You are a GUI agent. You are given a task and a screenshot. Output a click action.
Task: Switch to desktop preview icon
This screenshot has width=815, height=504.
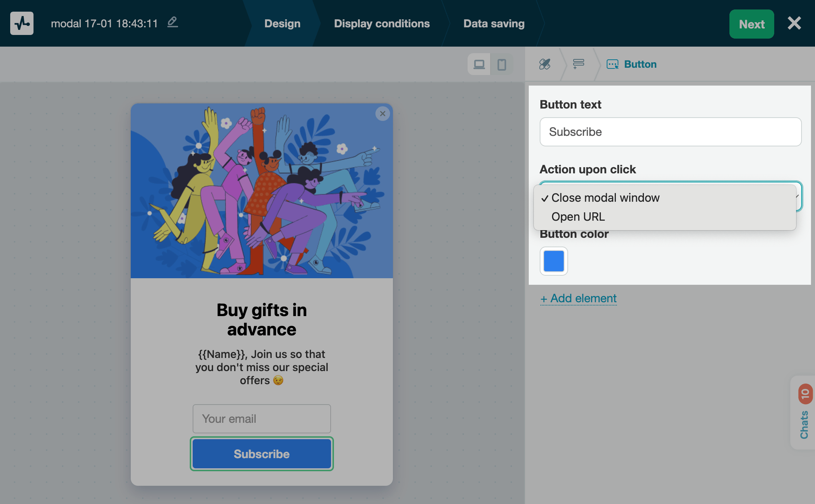pyautogui.click(x=479, y=64)
